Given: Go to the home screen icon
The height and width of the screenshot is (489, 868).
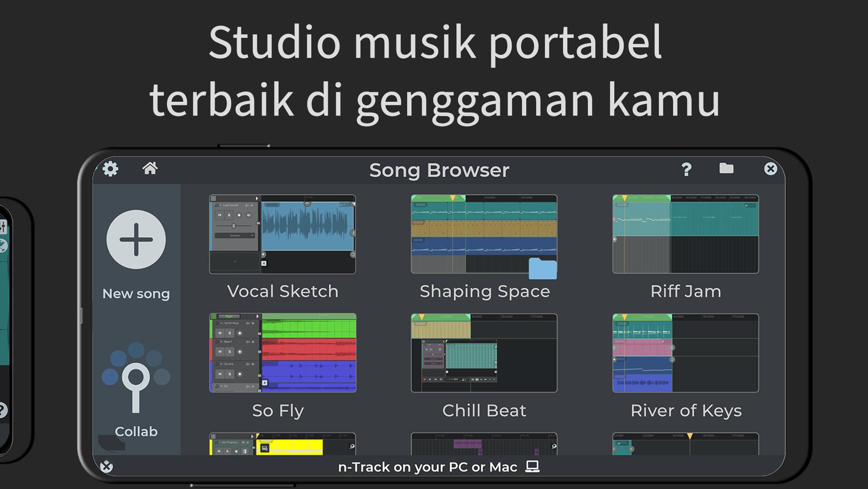Looking at the screenshot, I should pos(150,168).
